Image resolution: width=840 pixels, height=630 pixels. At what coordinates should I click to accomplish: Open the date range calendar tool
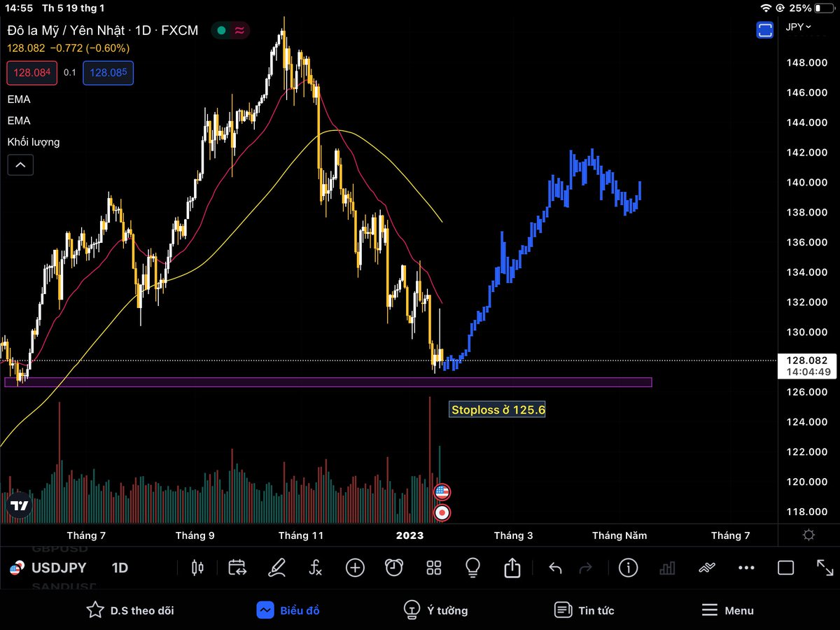(237, 568)
